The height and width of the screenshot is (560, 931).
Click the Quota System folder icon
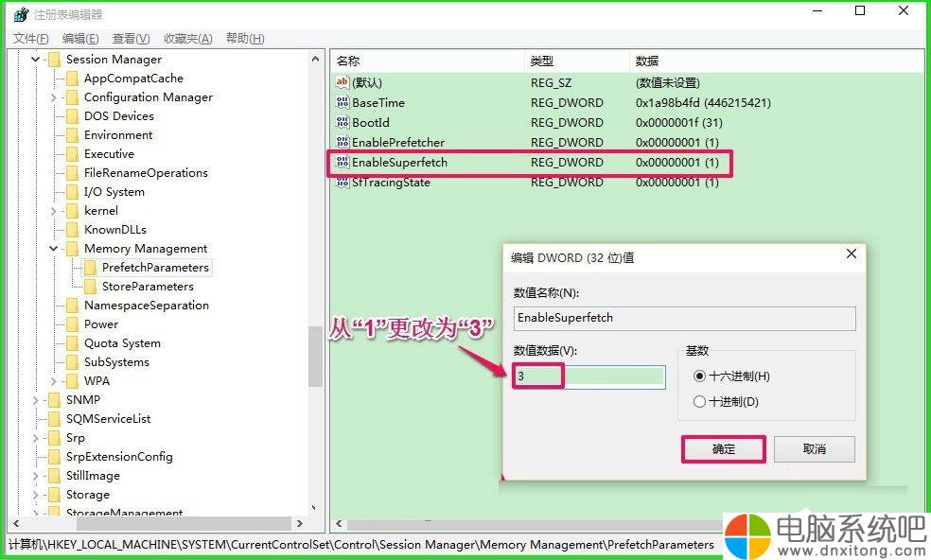[x=72, y=343]
